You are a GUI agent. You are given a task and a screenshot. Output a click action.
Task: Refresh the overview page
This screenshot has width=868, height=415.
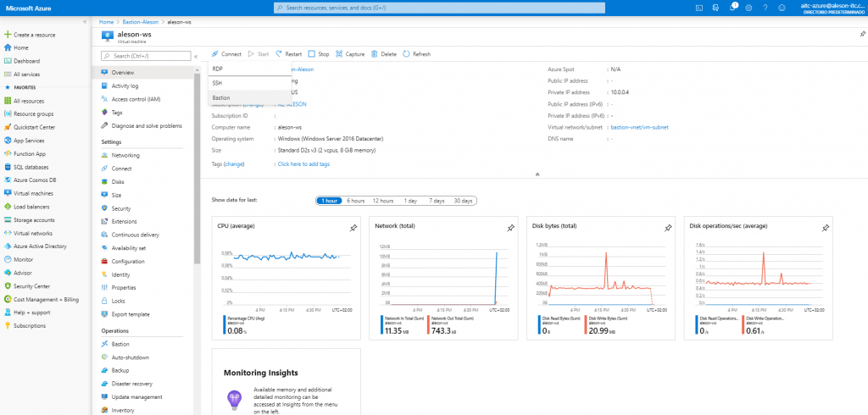pos(416,54)
